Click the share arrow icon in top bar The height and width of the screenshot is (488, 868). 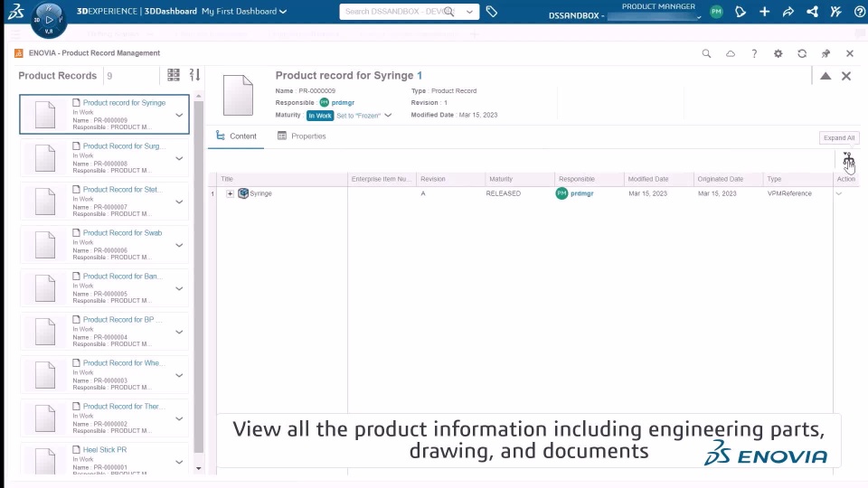click(x=788, y=12)
